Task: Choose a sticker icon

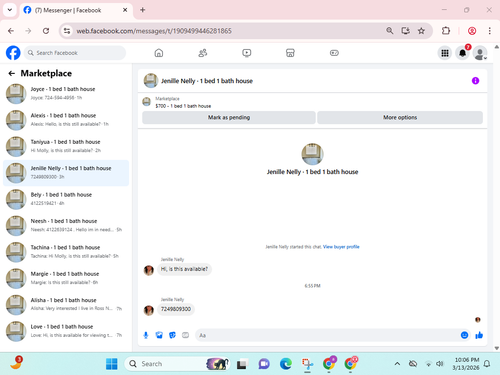Action: (x=172, y=335)
